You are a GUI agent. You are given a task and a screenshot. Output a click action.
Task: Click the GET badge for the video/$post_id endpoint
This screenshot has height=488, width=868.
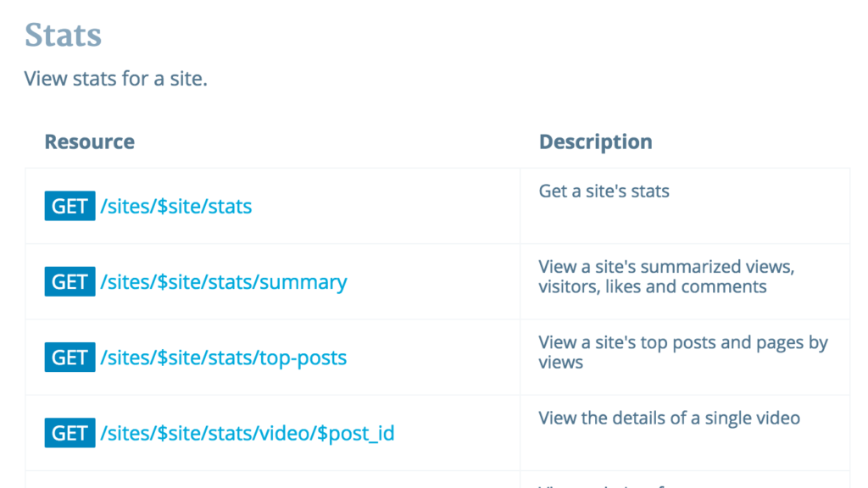70,433
